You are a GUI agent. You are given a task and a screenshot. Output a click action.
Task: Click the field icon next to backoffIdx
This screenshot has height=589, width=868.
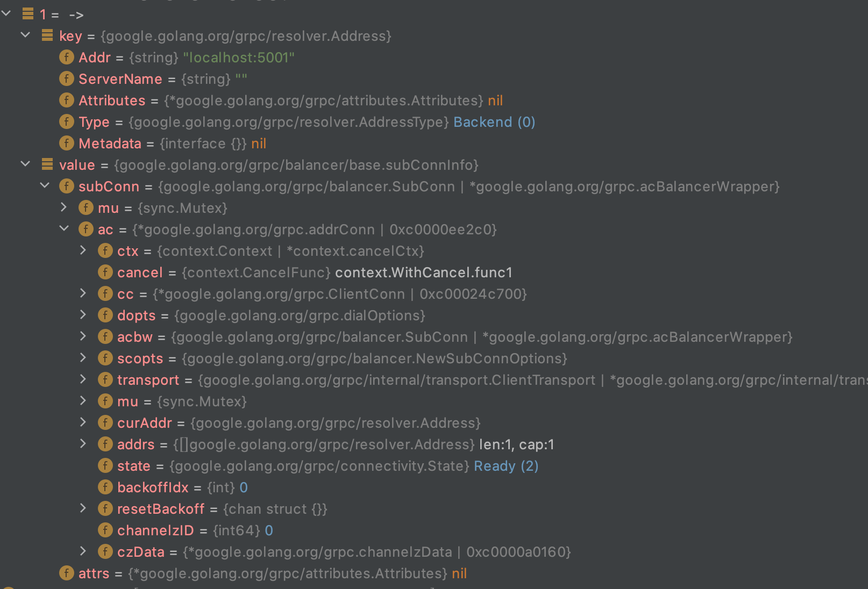[x=105, y=487]
